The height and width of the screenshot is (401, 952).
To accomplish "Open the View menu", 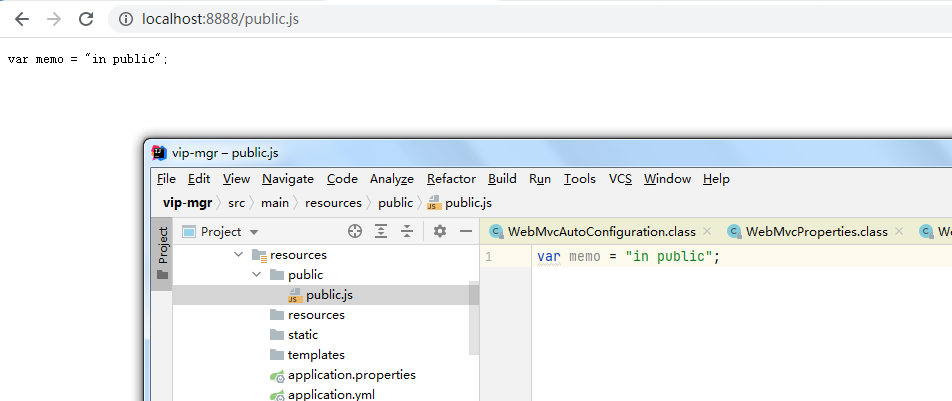I will tap(236, 179).
